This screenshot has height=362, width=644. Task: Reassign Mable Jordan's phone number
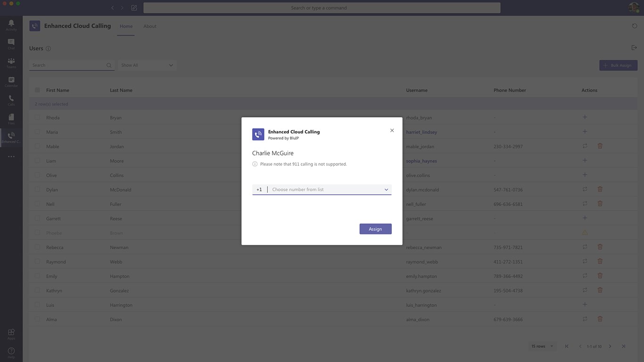point(585,146)
